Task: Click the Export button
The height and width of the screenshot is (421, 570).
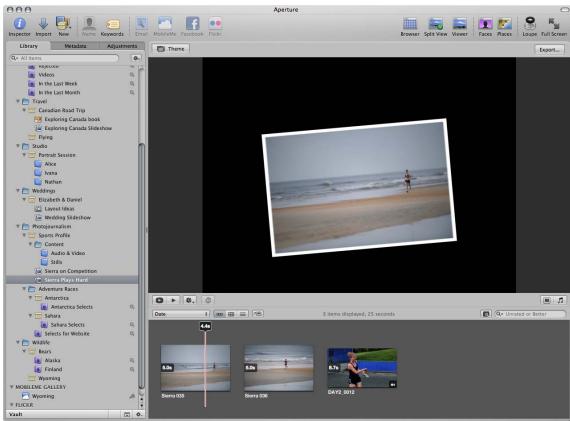Action: (549, 49)
